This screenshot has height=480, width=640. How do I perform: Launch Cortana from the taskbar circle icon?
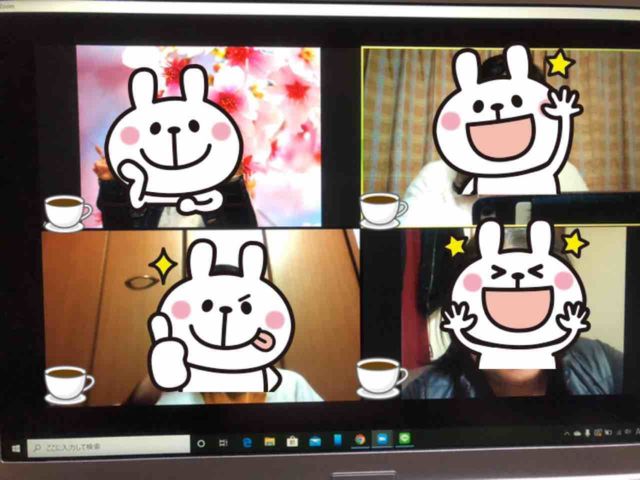pyautogui.click(x=201, y=442)
